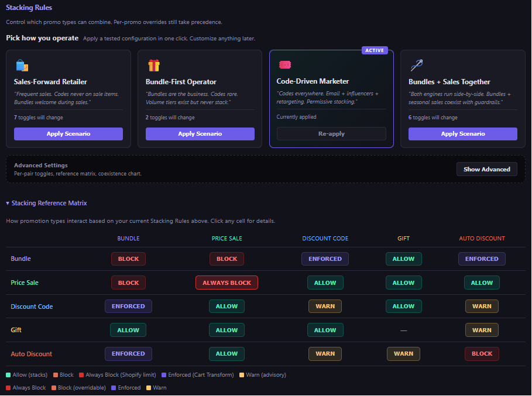Click the PRICE SALE column header

[226, 238]
